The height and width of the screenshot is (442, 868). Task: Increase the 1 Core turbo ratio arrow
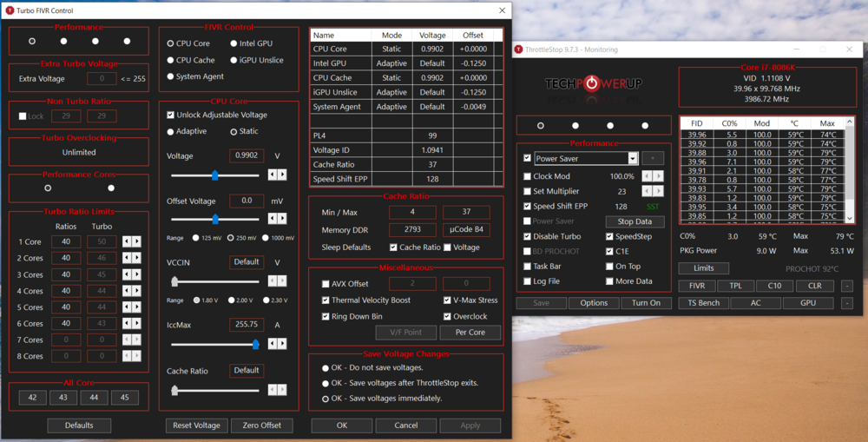pos(137,241)
